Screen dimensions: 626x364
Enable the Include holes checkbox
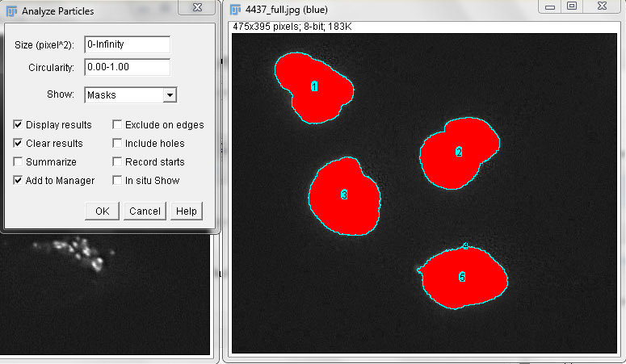(x=117, y=143)
